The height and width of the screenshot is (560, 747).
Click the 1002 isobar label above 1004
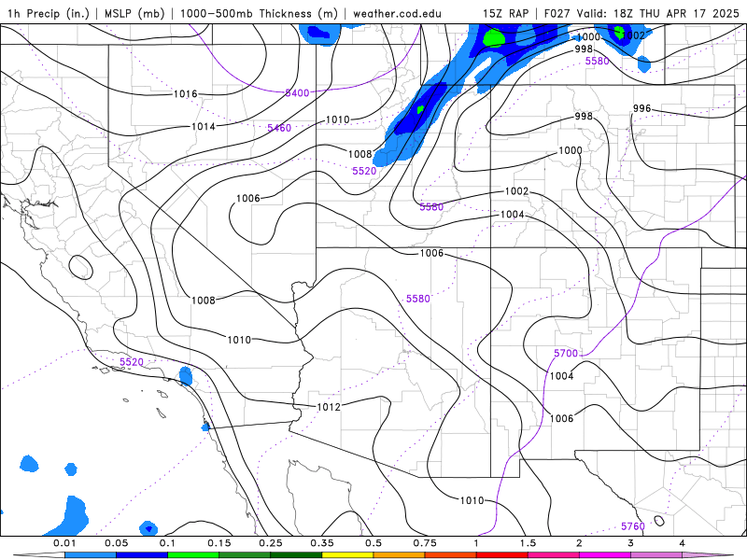click(x=517, y=191)
